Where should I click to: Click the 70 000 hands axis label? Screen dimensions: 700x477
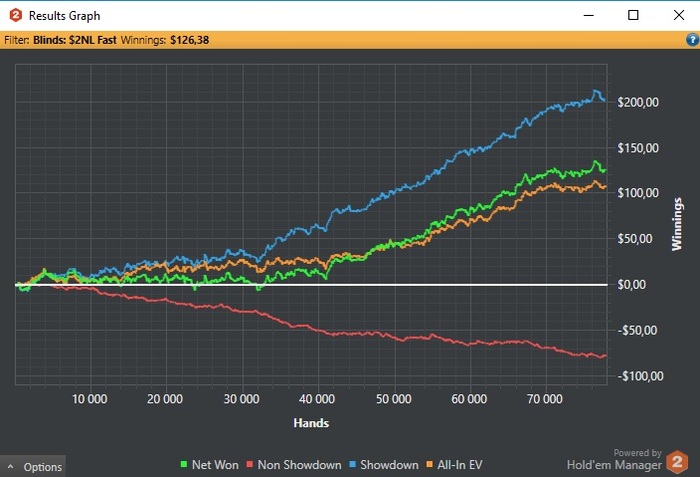(545, 399)
